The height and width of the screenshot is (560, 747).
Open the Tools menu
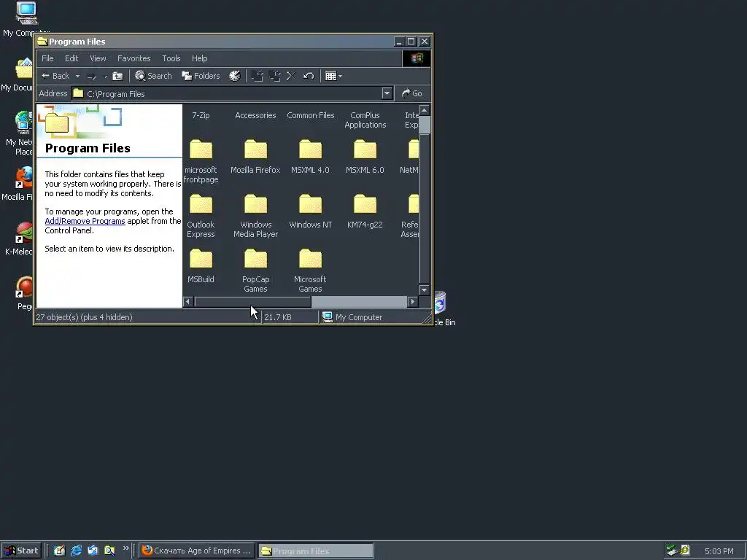(x=171, y=58)
